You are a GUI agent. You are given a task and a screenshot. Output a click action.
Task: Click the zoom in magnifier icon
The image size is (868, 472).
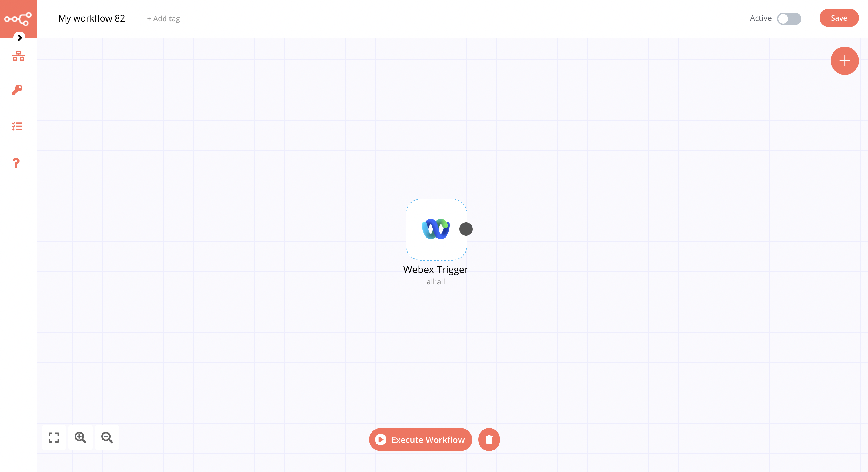80,437
